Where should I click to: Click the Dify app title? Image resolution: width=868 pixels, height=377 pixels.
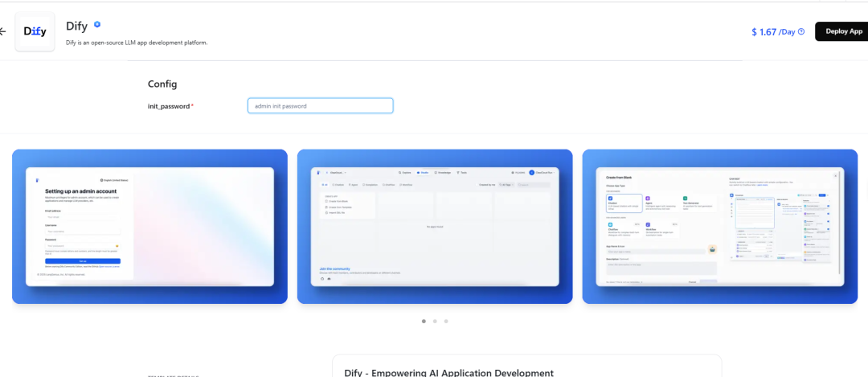point(76,26)
